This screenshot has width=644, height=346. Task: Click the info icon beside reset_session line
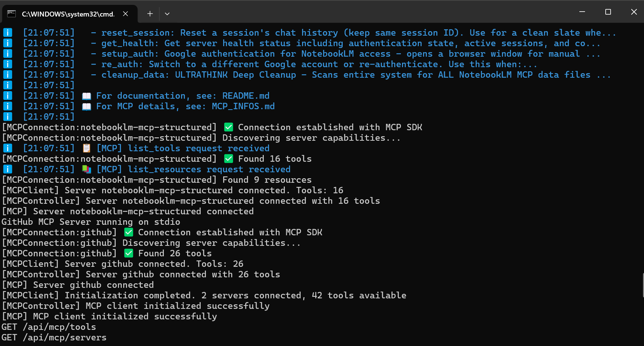coord(8,33)
